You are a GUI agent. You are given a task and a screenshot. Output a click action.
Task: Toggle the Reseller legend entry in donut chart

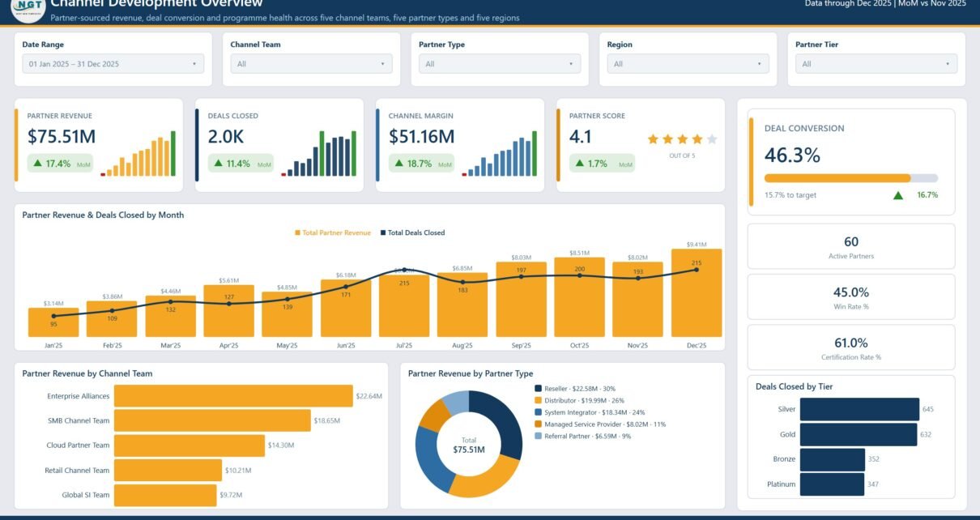pos(574,388)
